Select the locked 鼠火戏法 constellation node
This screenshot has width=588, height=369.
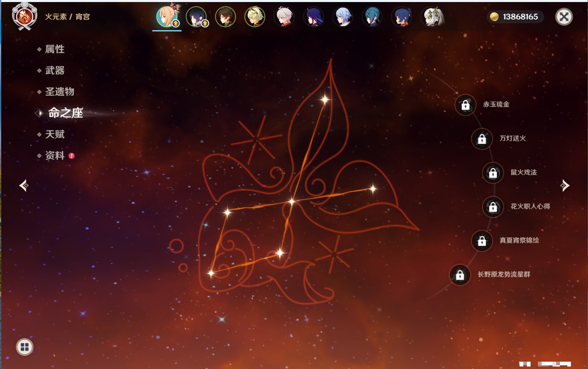point(493,173)
